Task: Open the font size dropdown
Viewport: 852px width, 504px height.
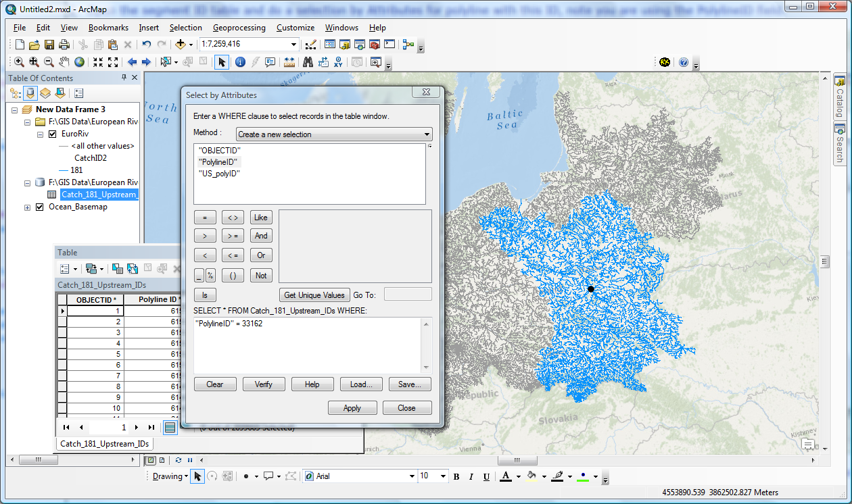Action: 443,476
